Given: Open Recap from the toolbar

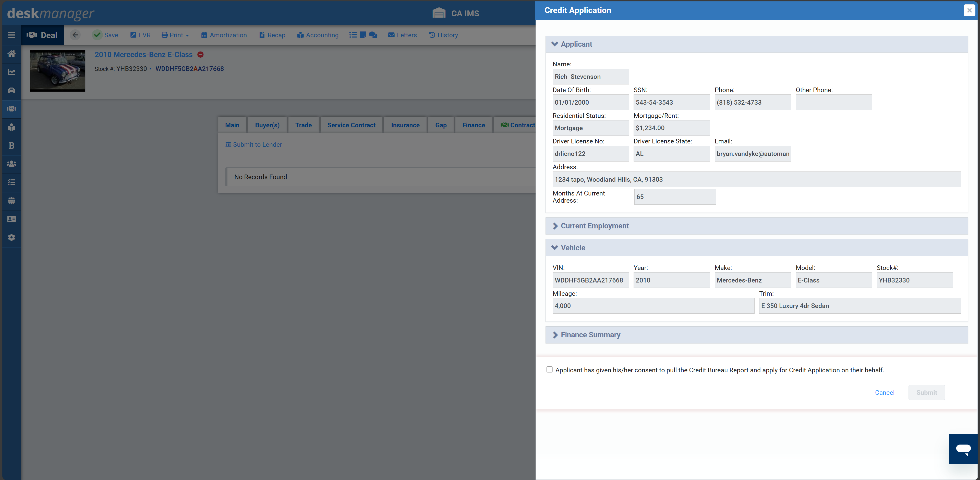Looking at the screenshot, I should (272, 35).
